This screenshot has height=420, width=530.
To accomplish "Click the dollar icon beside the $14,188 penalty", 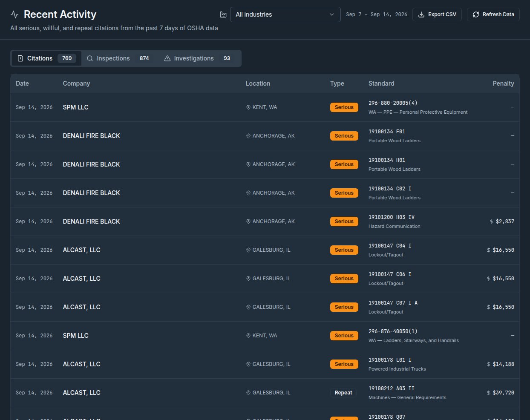I will pos(489,364).
